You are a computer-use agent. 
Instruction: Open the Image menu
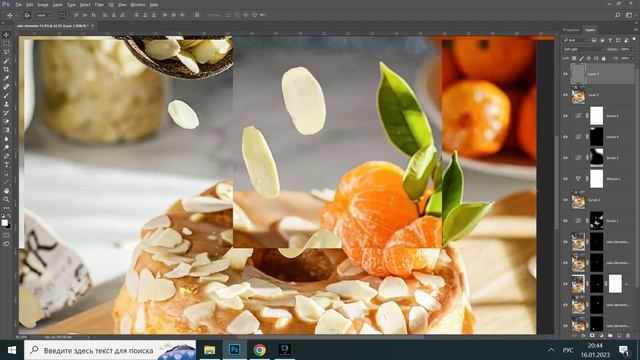coord(43,5)
